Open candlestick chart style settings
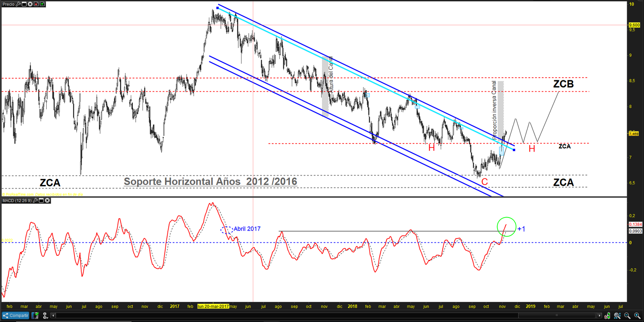644x322 pixels. [x=608, y=316]
